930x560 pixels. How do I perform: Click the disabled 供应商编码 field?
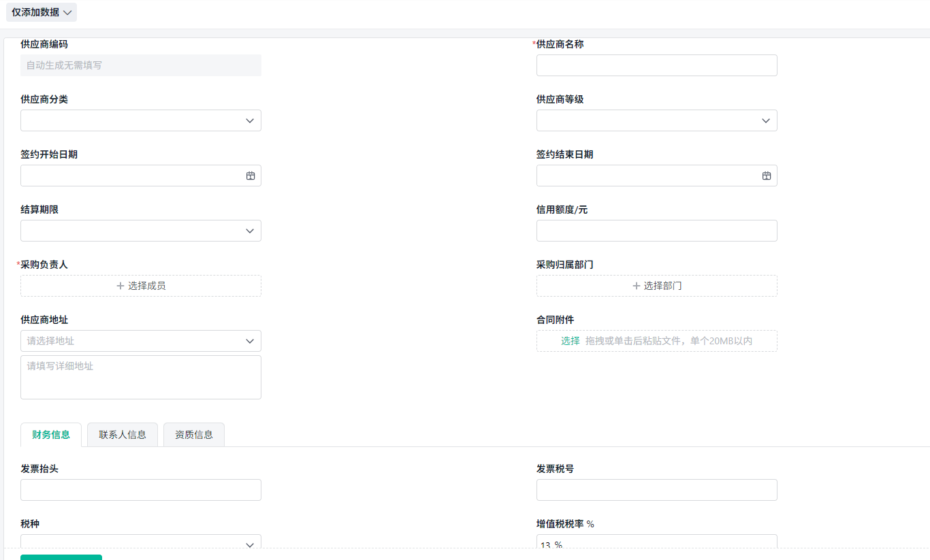coord(141,65)
